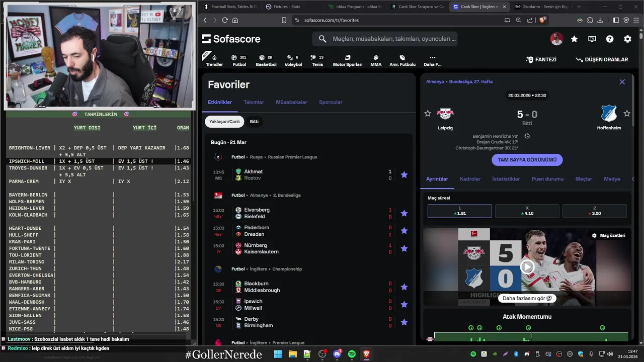Click Daha fazlasını gör button
The width and height of the screenshot is (644, 362).
[x=527, y=298]
